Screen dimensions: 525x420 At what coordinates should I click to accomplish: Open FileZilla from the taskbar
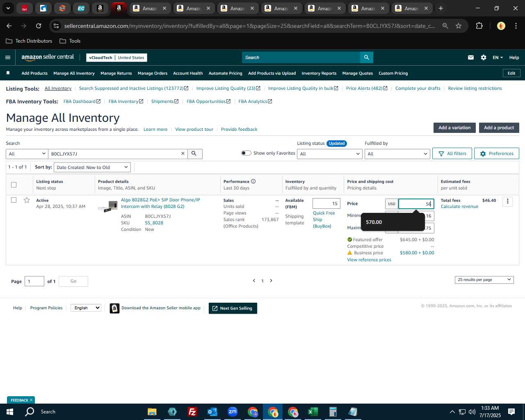click(192, 412)
